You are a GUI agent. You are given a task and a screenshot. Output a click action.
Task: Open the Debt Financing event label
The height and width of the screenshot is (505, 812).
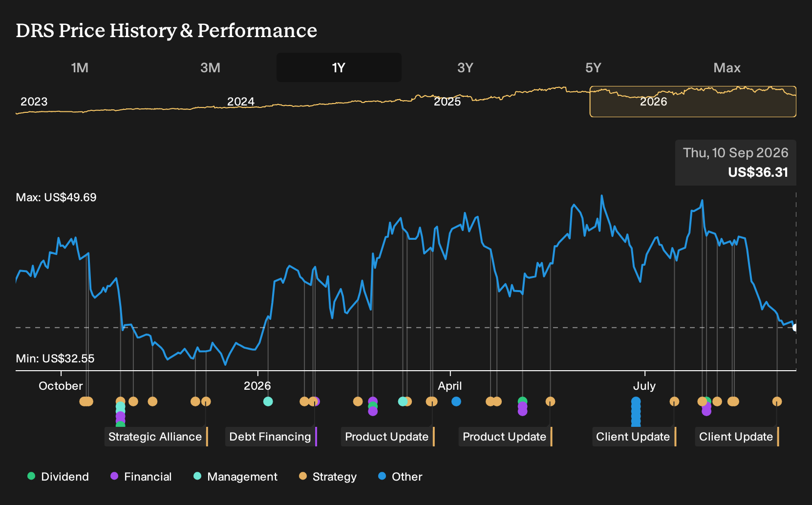[271, 437]
